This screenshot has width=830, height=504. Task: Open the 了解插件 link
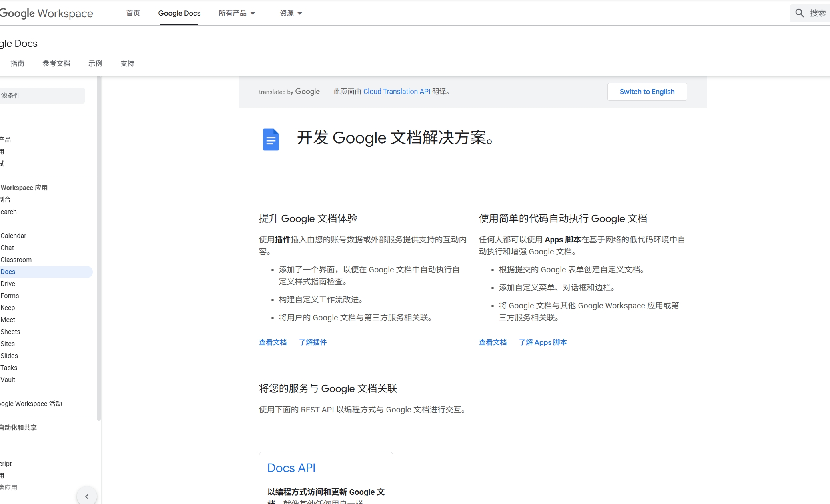[x=313, y=342]
